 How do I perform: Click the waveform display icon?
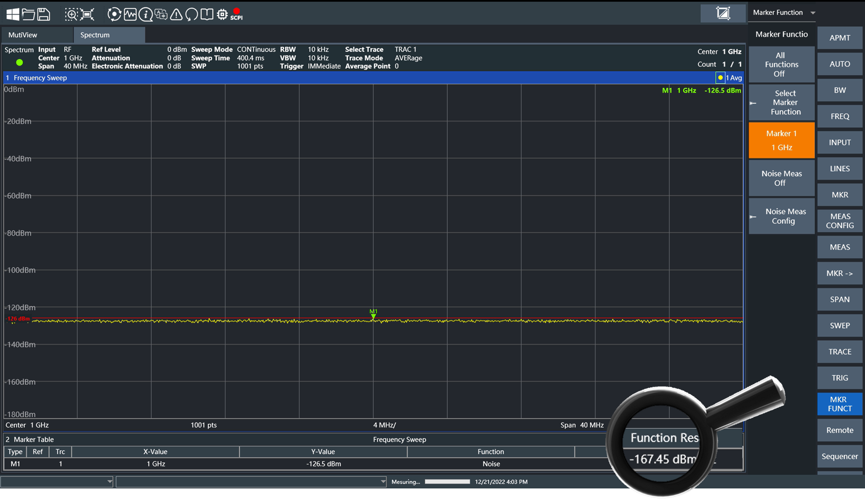coord(130,14)
